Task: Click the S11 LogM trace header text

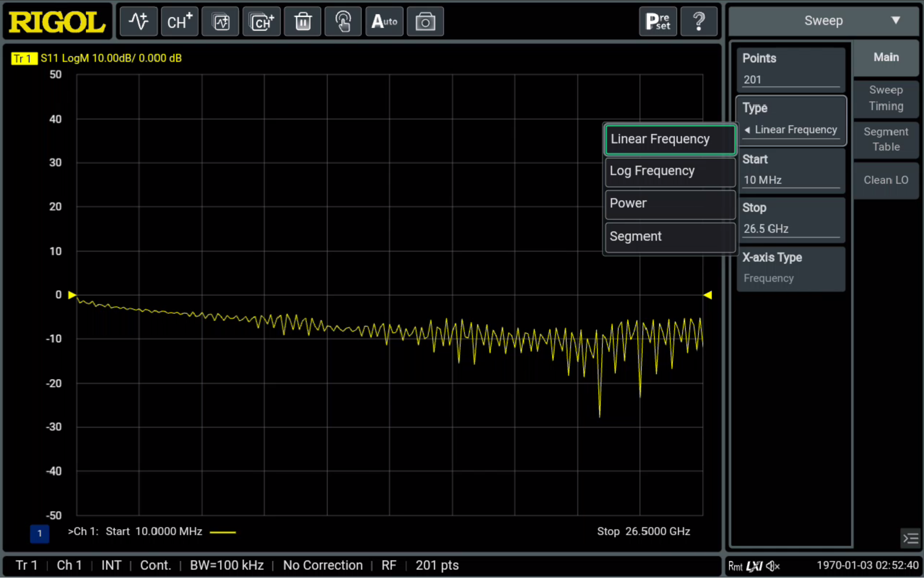Action: click(111, 58)
